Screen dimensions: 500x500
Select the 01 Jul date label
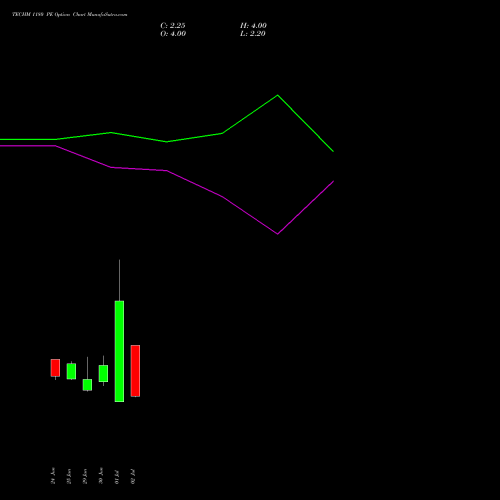click(x=117, y=476)
